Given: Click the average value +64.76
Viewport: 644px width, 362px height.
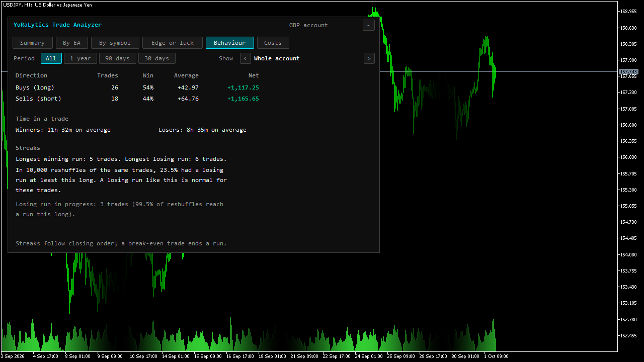Looking at the screenshot, I should coord(188,99).
